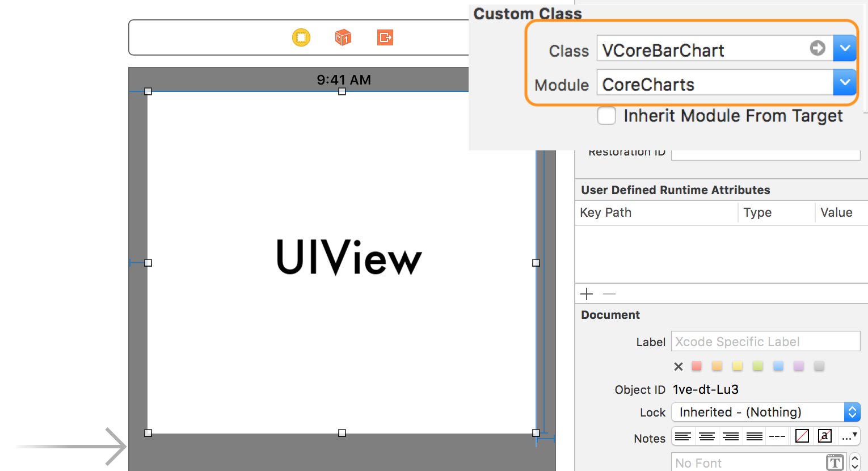Image resolution: width=868 pixels, height=471 pixels.
Task: Click the bottom-center resize handle of UIView
Action: pos(342,433)
